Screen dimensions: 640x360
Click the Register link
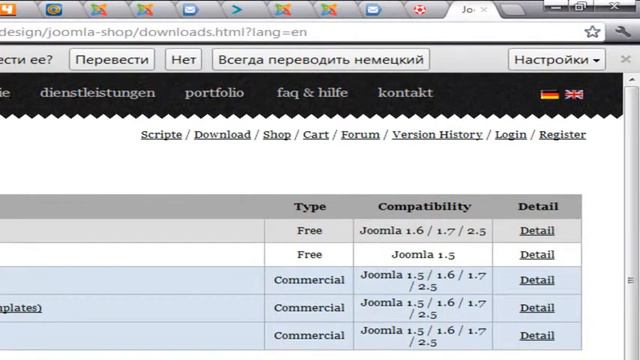click(562, 135)
